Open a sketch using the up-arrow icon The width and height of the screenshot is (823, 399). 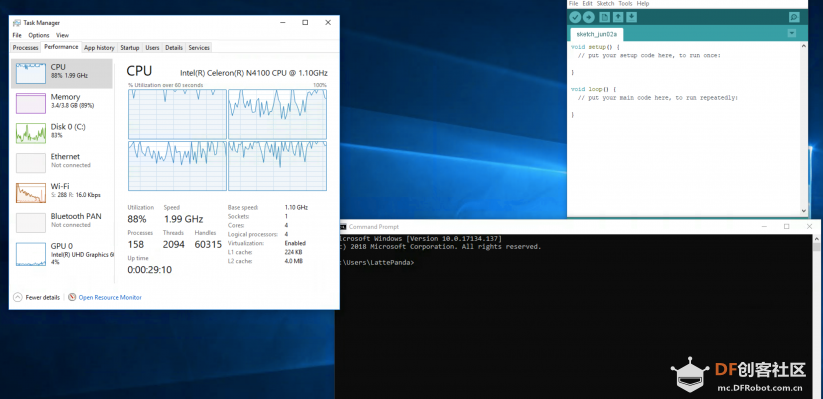click(618, 17)
